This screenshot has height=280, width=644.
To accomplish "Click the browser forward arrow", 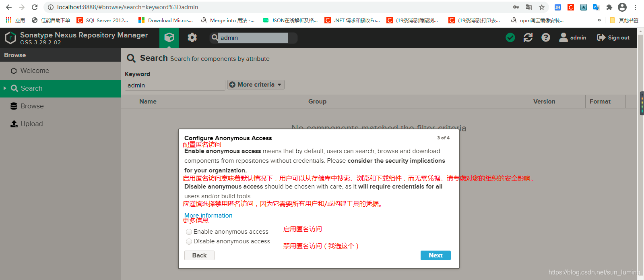I will pyautogui.click(x=22, y=7).
